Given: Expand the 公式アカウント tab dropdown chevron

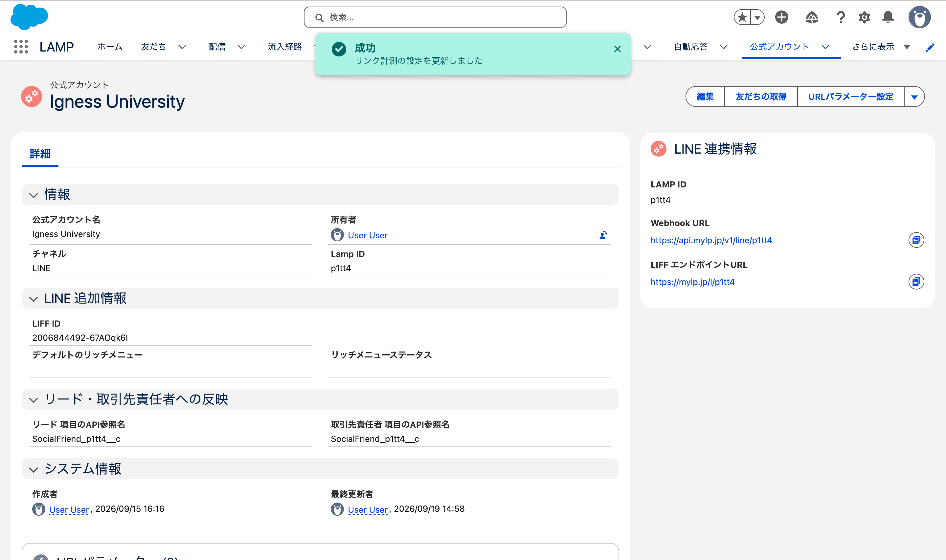Looking at the screenshot, I should pos(825,47).
